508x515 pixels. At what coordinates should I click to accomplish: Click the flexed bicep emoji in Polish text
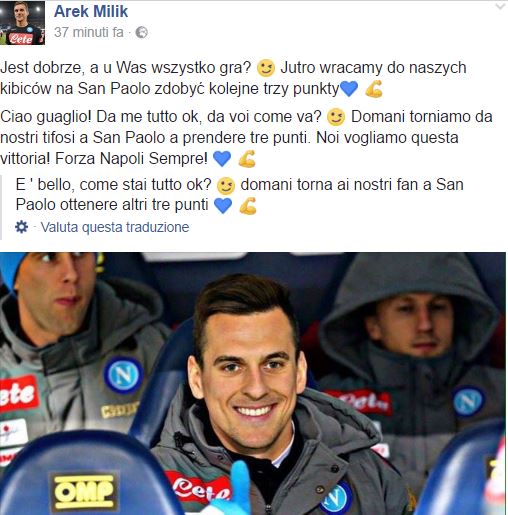[374, 89]
